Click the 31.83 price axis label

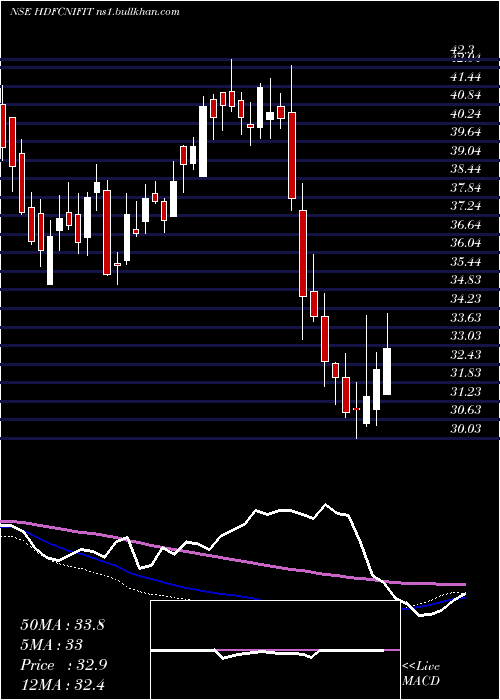466,373
